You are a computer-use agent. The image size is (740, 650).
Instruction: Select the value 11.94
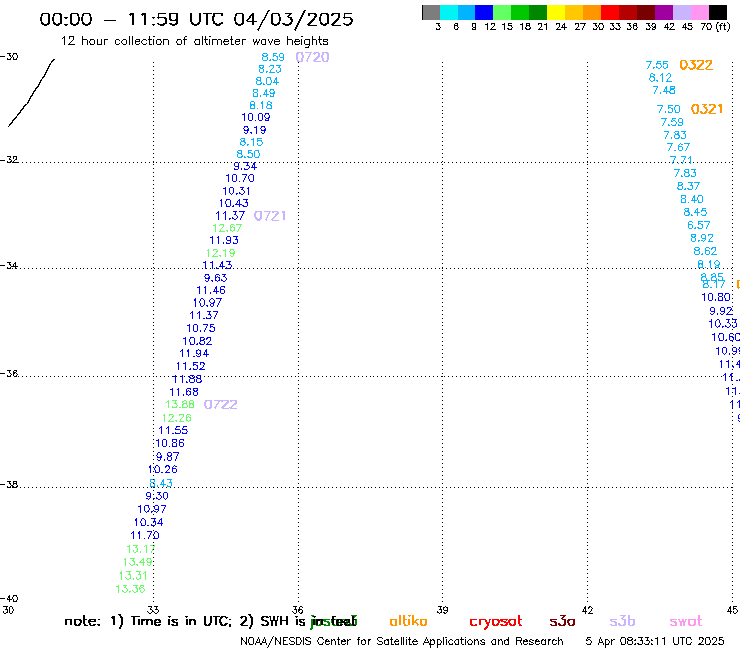(x=194, y=353)
